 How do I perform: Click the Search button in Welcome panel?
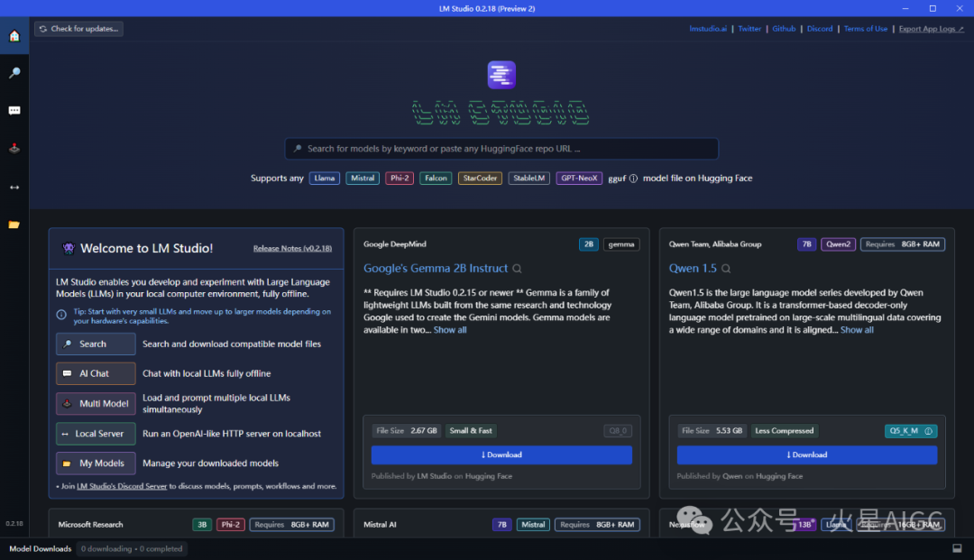pos(96,344)
